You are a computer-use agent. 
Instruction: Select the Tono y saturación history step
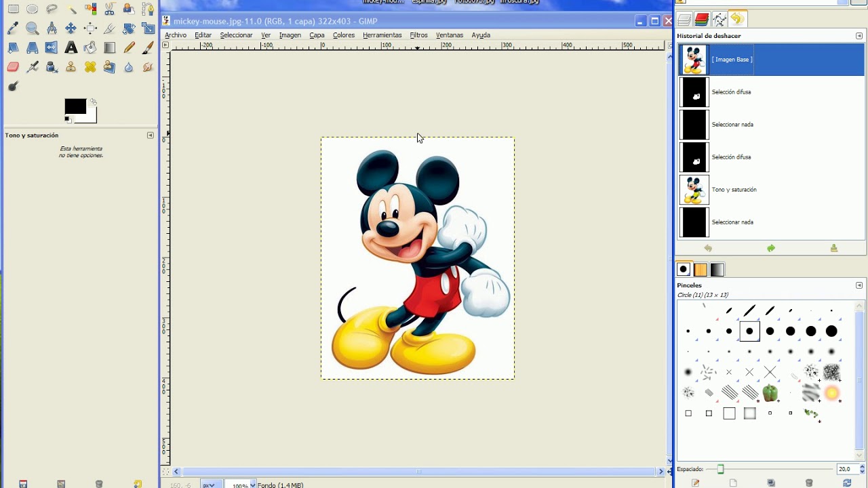772,190
